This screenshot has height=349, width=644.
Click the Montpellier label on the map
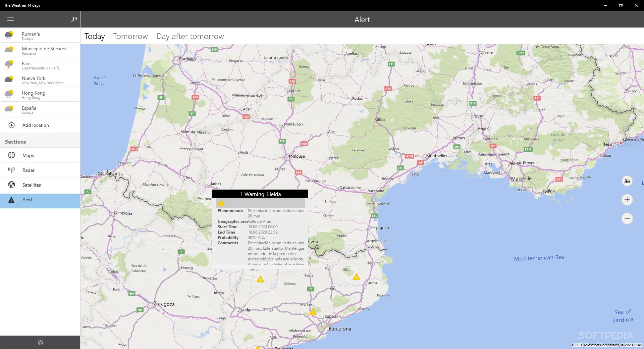click(437, 156)
